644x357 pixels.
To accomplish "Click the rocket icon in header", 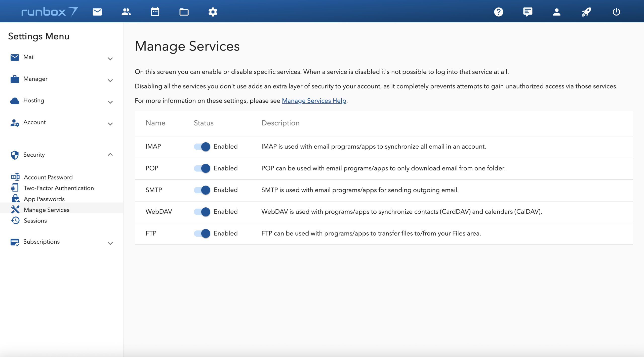I will [x=586, y=12].
